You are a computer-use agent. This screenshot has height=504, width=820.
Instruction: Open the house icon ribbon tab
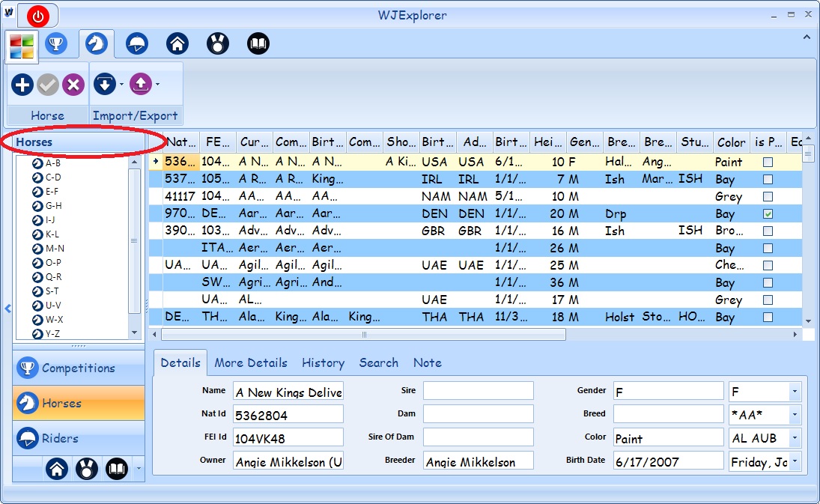pyautogui.click(x=177, y=44)
